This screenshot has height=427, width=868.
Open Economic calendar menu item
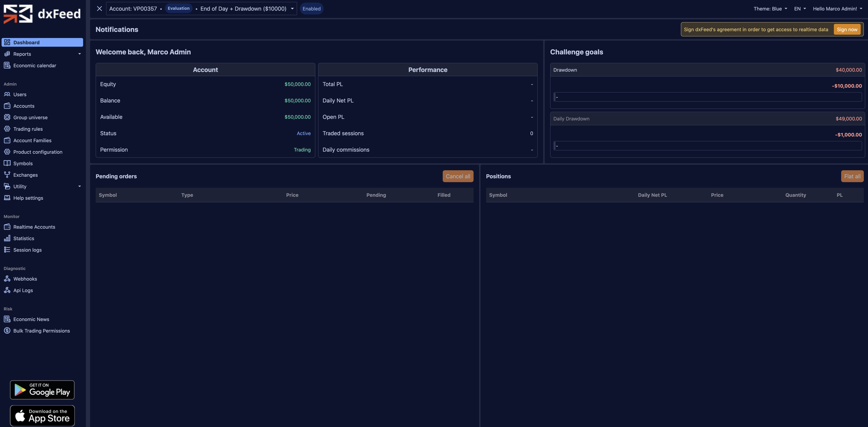click(35, 65)
